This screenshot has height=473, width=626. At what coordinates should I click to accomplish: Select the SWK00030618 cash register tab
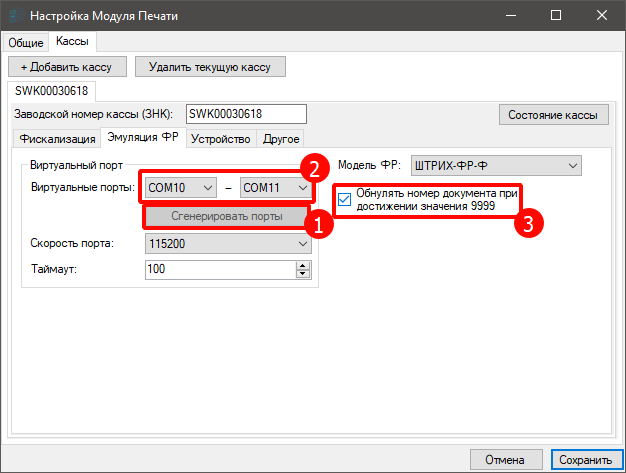[51, 91]
